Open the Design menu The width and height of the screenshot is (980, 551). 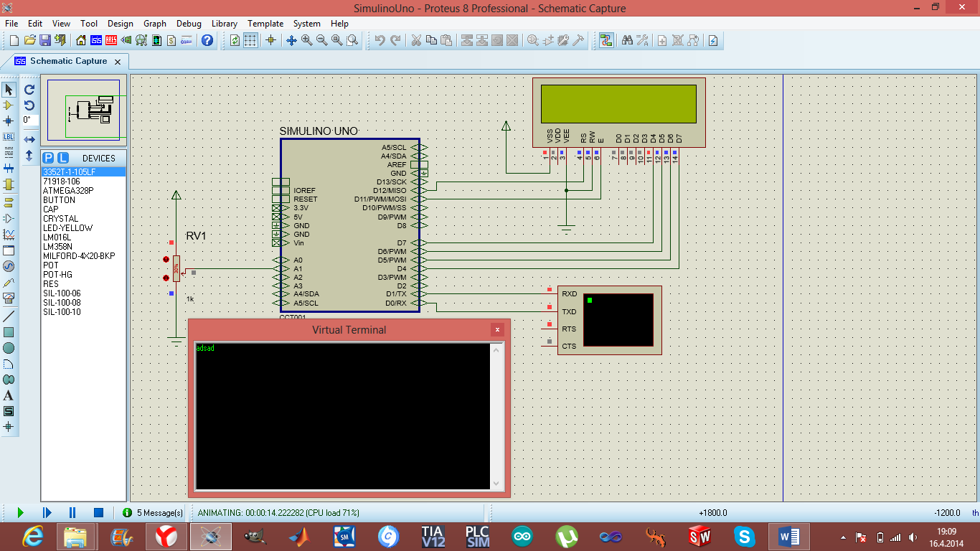[x=121, y=24]
